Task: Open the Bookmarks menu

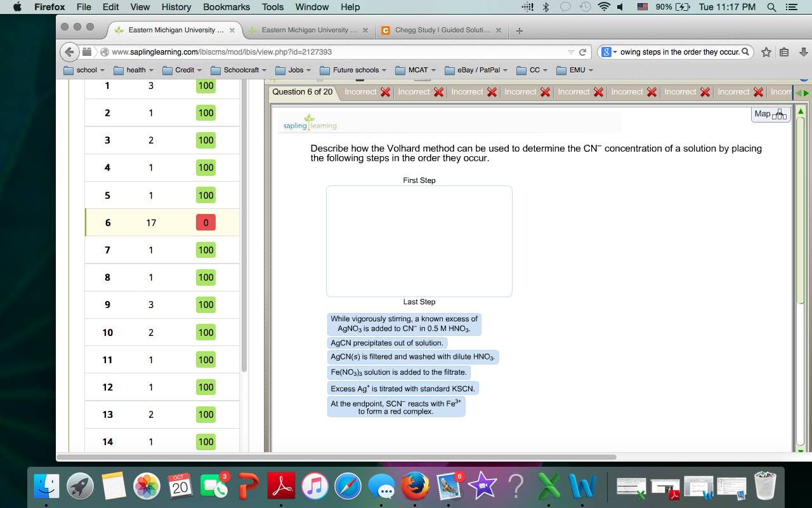Action: 226,7
